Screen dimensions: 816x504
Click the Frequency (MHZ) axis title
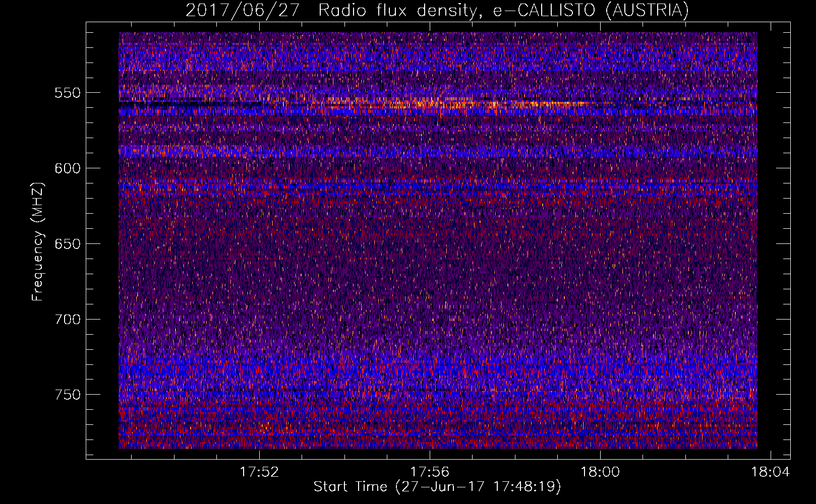click(x=38, y=241)
